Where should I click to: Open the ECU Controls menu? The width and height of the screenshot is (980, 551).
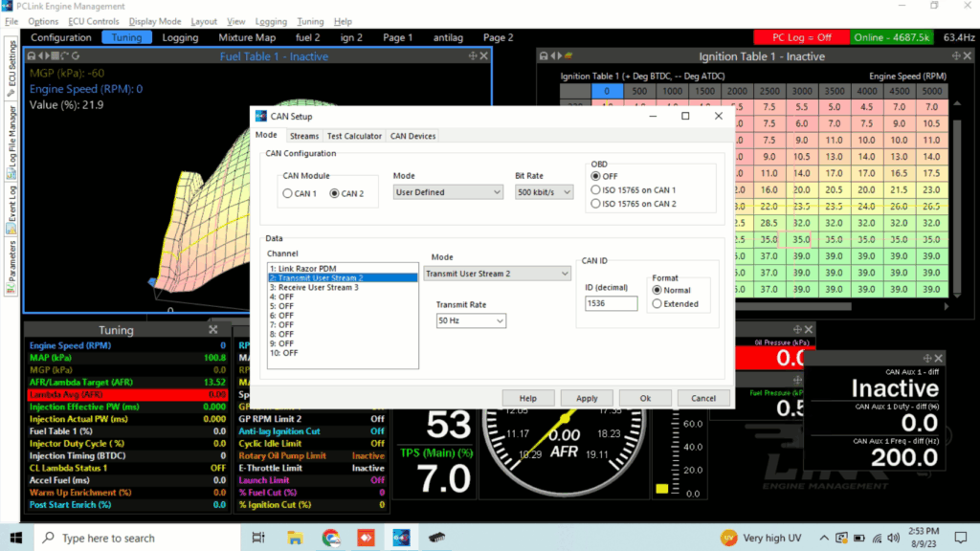click(x=93, y=21)
